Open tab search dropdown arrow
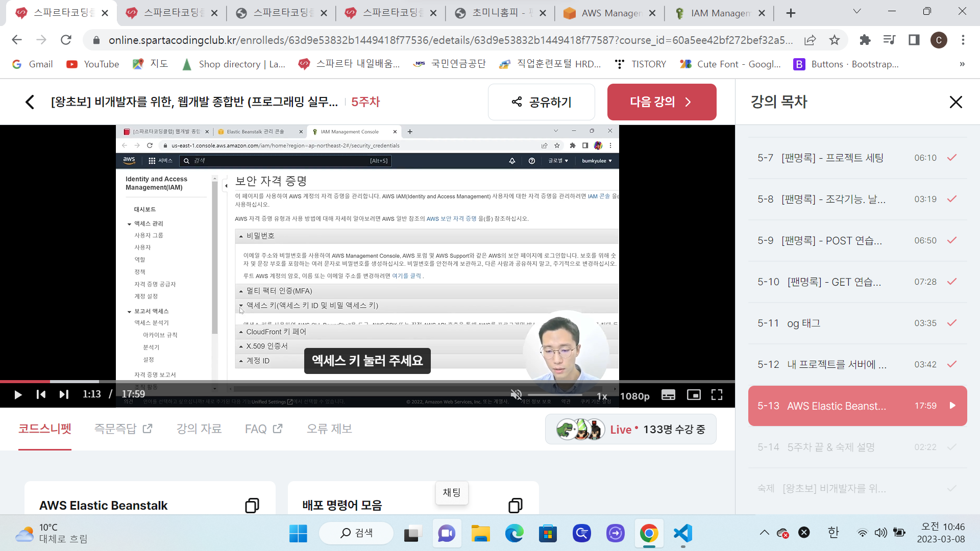The height and width of the screenshot is (551, 980). point(857,11)
